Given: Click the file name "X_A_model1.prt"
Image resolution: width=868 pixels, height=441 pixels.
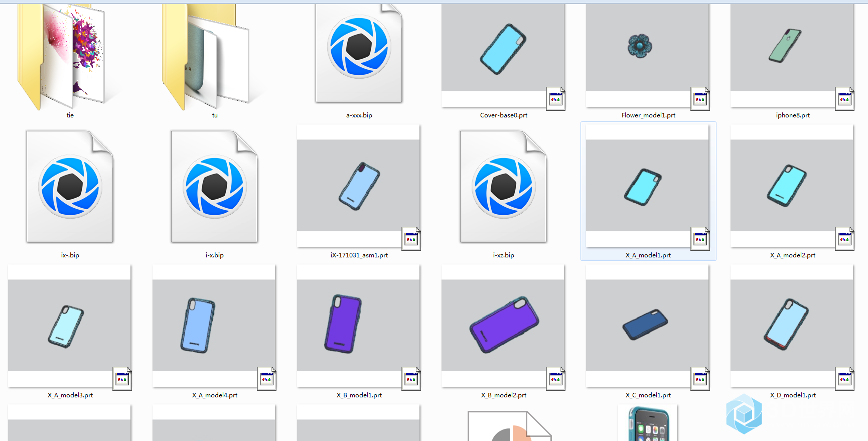Looking at the screenshot, I should click(x=648, y=255).
